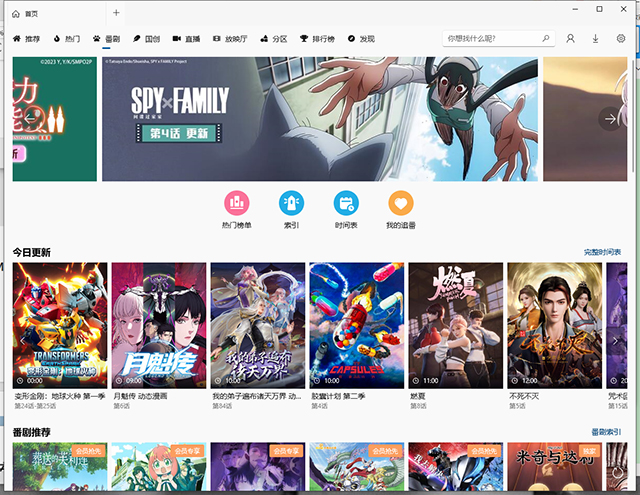
Task: Go to the 直播 tab
Action: (x=187, y=39)
